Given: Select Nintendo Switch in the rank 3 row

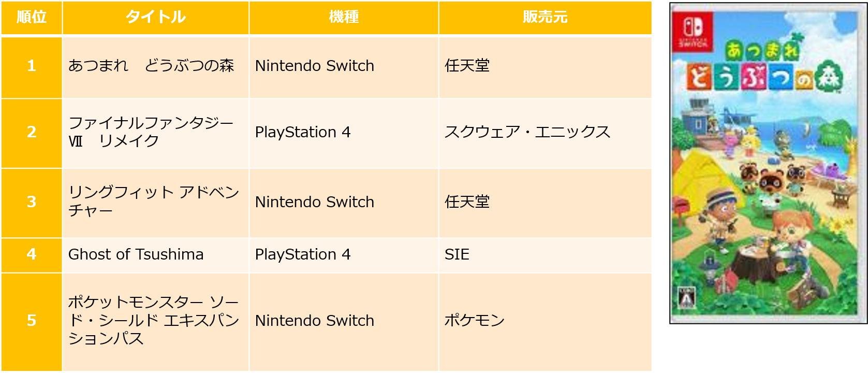Looking at the screenshot, I should [x=315, y=202].
